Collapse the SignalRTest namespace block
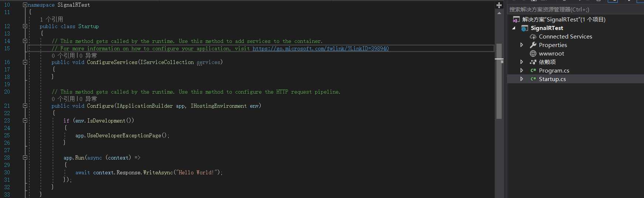 click(25, 5)
